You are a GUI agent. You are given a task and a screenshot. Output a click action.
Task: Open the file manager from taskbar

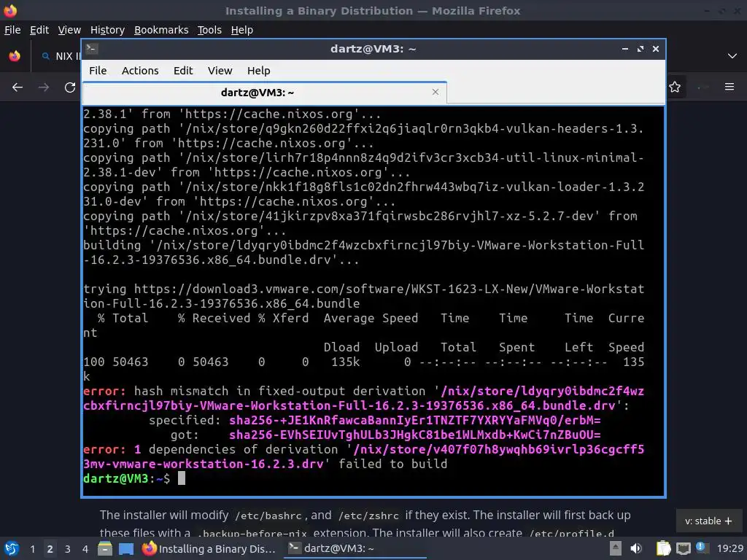click(x=105, y=548)
